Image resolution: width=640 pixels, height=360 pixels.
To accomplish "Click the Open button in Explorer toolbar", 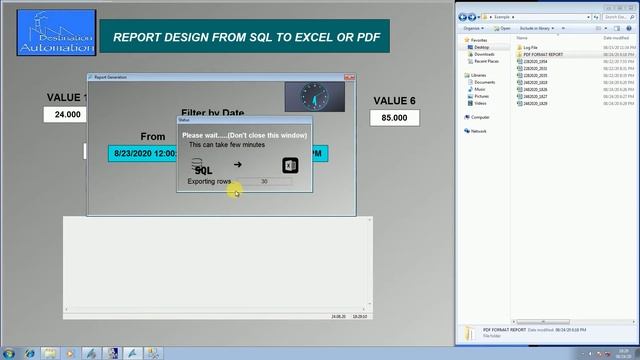I will pos(502,28).
